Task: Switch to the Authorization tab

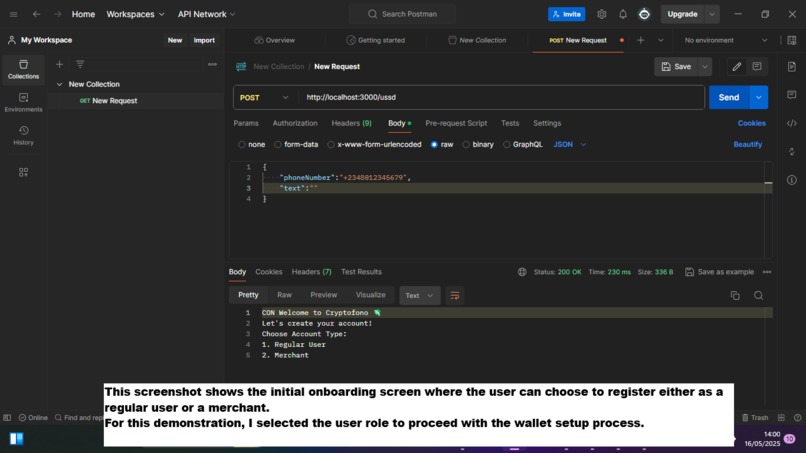Action: [x=295, y=123]
